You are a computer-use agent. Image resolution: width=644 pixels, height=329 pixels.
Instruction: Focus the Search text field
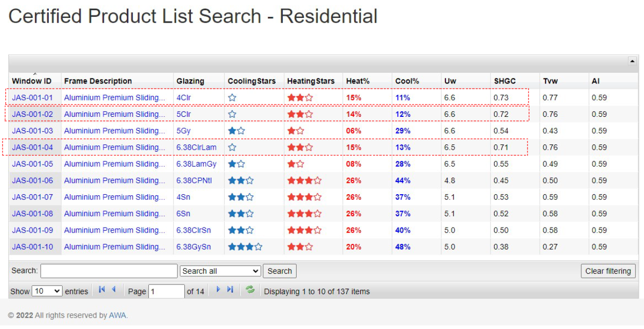click(x=109, y=271)
